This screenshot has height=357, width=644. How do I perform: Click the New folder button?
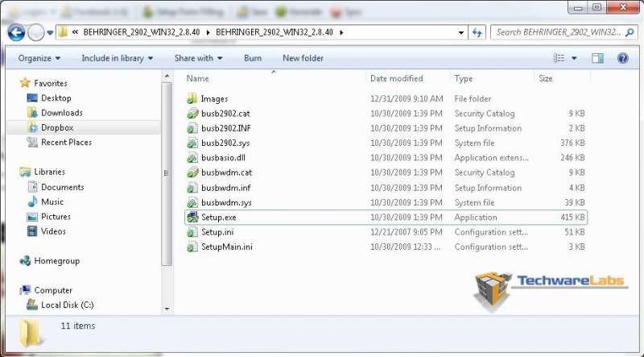[303, 58]
